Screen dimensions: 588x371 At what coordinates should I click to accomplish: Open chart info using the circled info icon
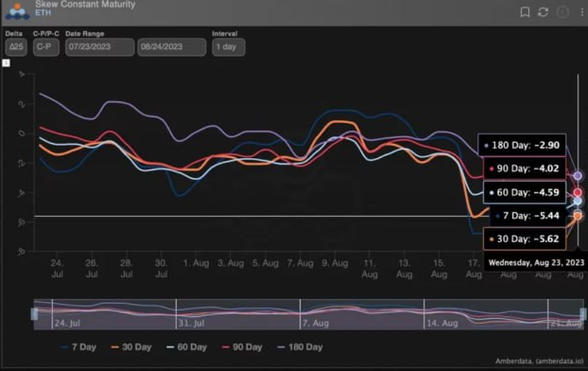562,12
